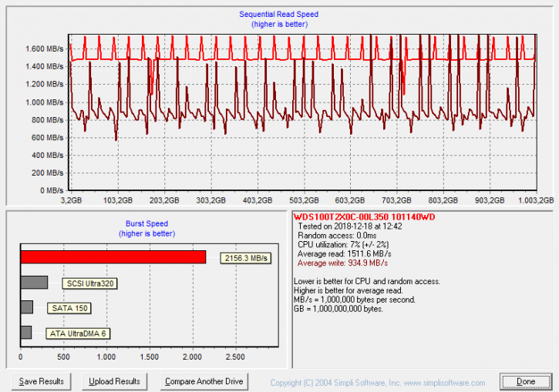Viewport: 559px width, 392px height.
Task: Click the 1.600 MB/s y-axis label
Action: pyautogui.click(x=44, y=49)
